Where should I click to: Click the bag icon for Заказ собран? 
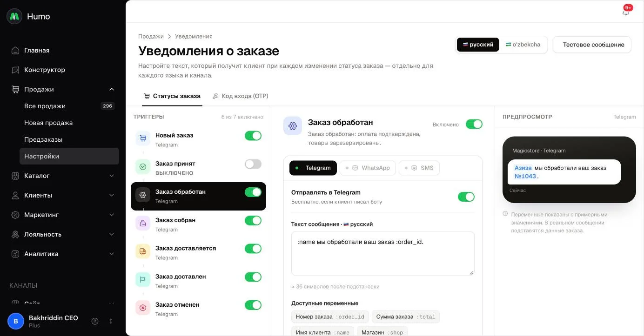click(x=143, y=223)
